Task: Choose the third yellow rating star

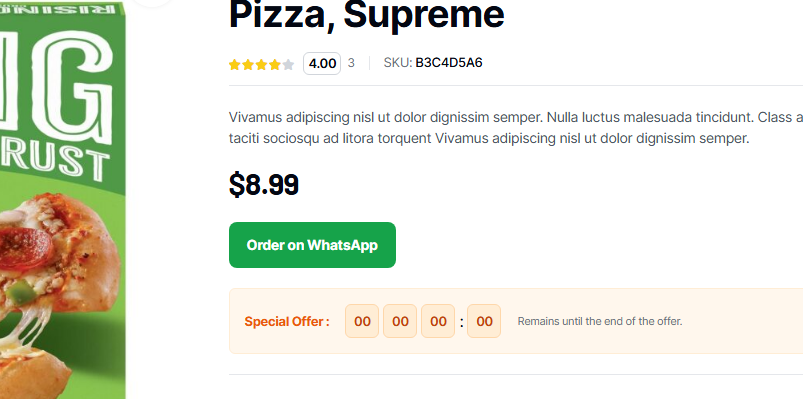Action: [x=261, y=65]
